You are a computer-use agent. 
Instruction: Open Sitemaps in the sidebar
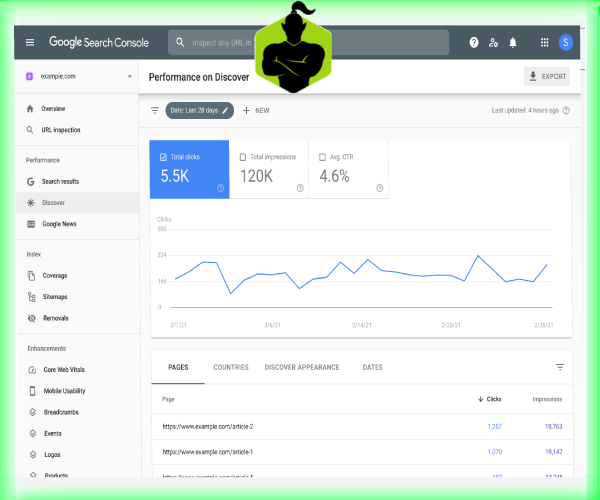click(55, 296)
